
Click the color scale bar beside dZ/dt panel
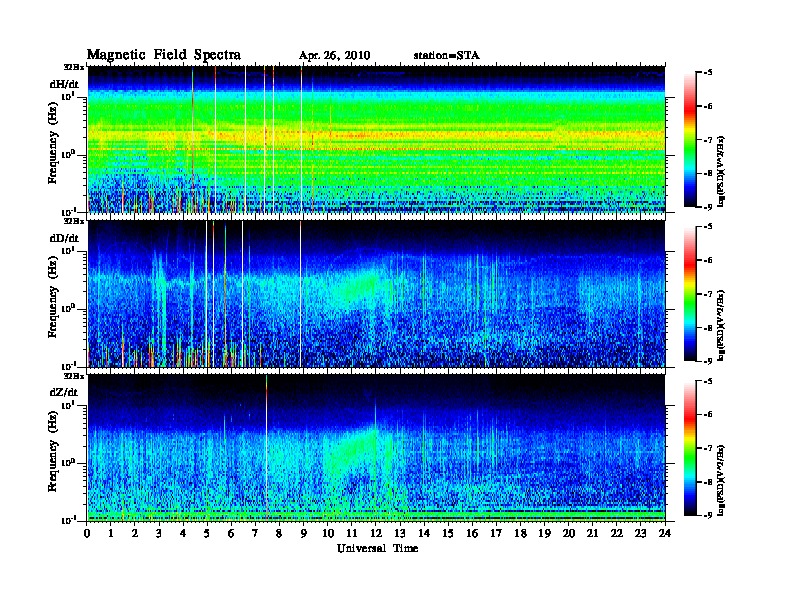[x=690, y=448]
